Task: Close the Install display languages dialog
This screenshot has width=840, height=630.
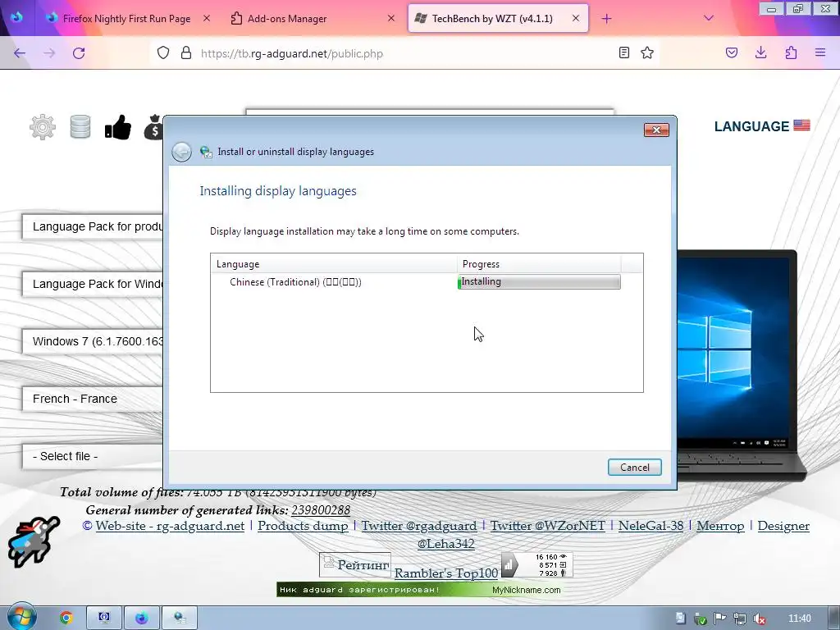Action: click(x=656, y=130)
